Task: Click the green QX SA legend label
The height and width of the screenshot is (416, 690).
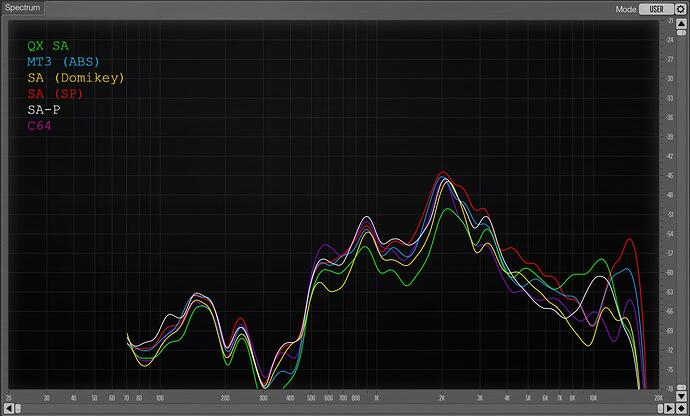Action: [x=48, y=45]
